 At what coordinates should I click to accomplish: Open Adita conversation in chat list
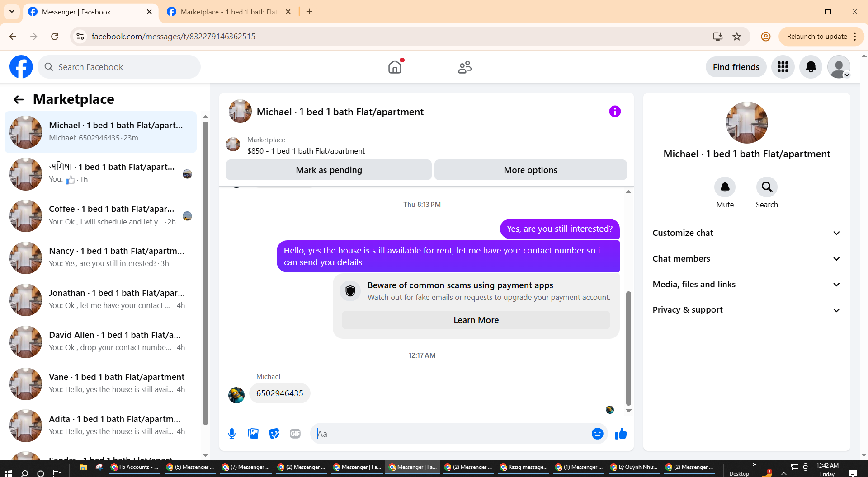101,426
